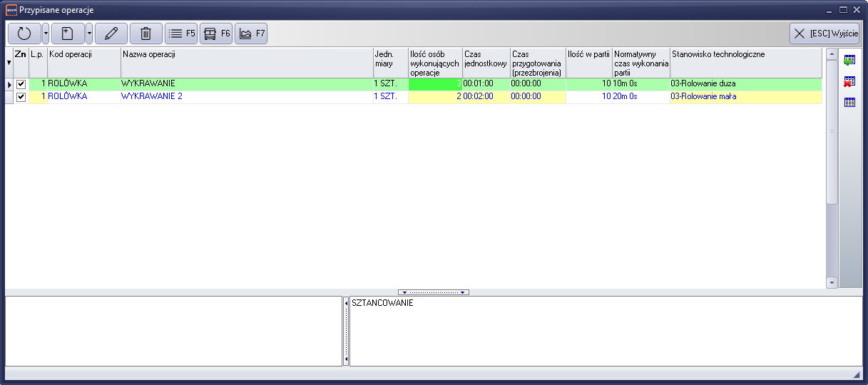Collapse the bottom panel via horizontal splitter

point(434,292)
